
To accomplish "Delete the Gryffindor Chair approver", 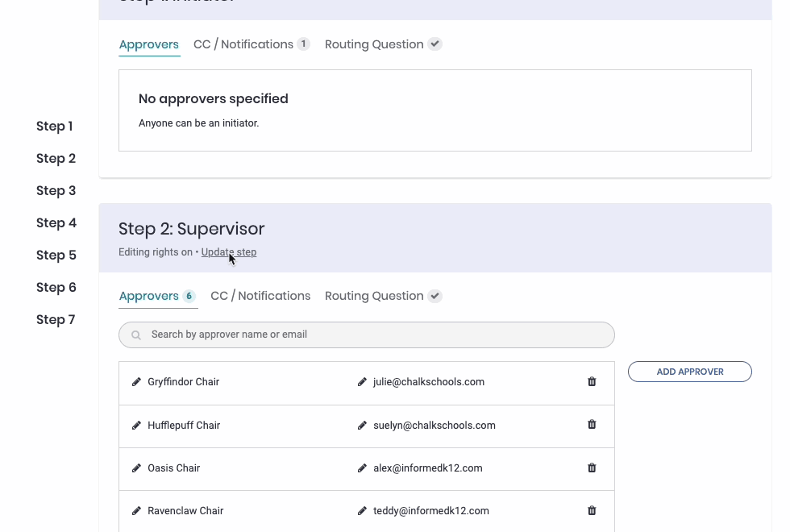I will (x=592, y=381).
